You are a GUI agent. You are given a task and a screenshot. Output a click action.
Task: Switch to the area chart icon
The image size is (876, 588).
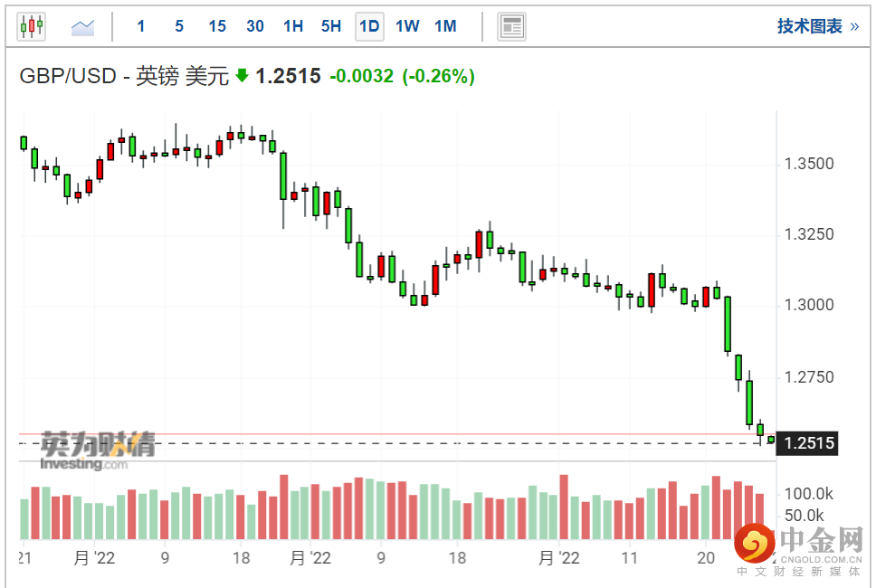83,26
